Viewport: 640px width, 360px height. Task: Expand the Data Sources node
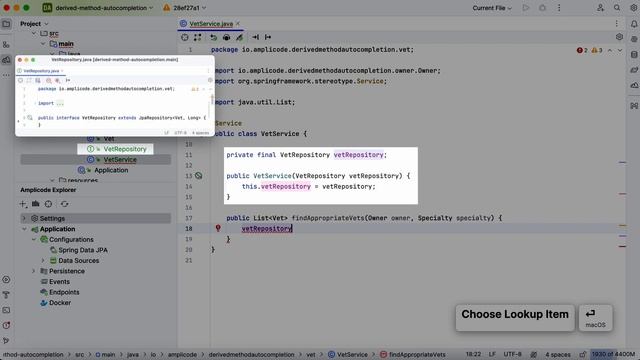click(x=43, y=260)
